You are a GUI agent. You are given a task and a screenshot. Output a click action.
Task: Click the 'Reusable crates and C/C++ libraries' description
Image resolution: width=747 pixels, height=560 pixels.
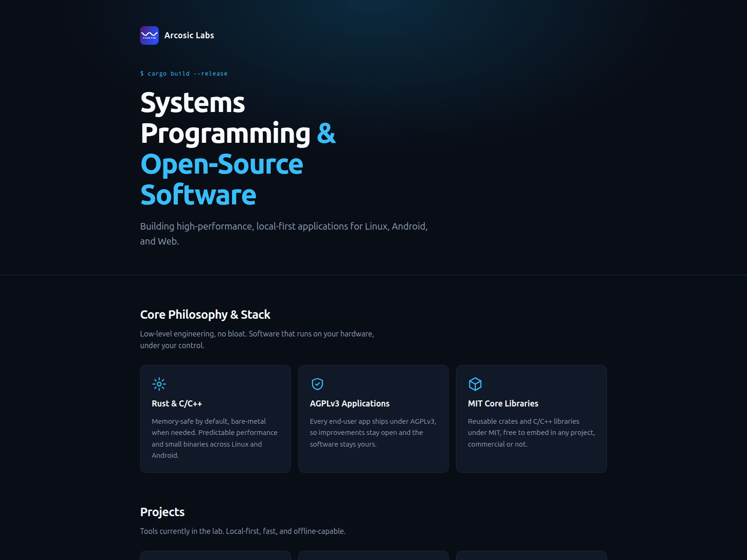tap(531, 433)
